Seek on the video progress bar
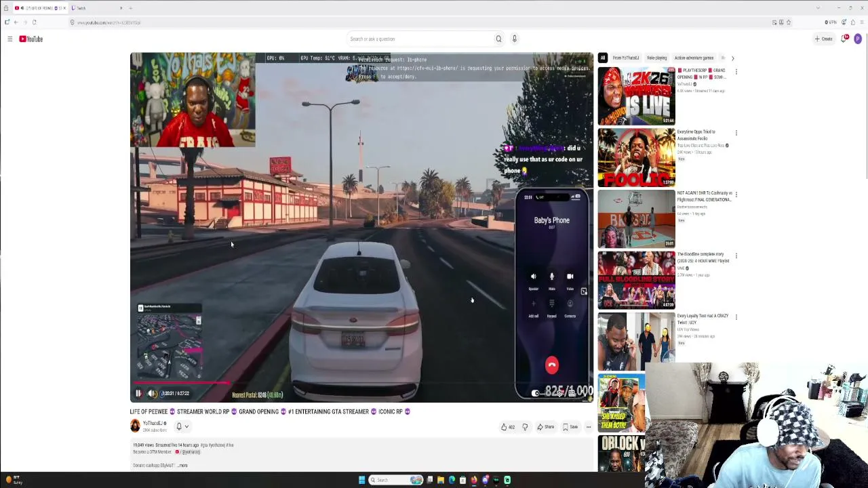 (x=361, y=384)
